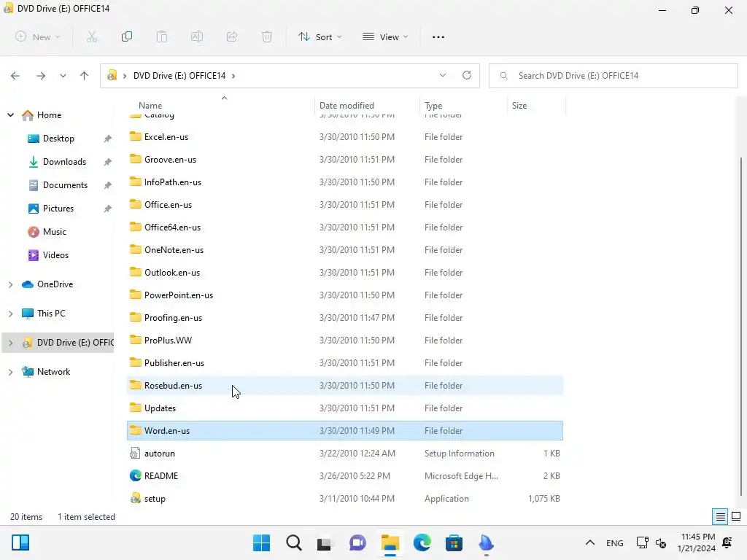Select Music in the navigation pane

pyautogui.click(x=54, y=232)
